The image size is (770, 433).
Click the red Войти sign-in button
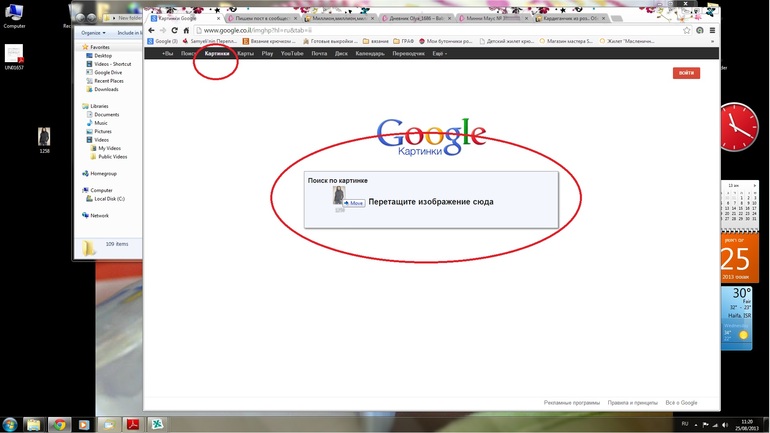(686, 73)
